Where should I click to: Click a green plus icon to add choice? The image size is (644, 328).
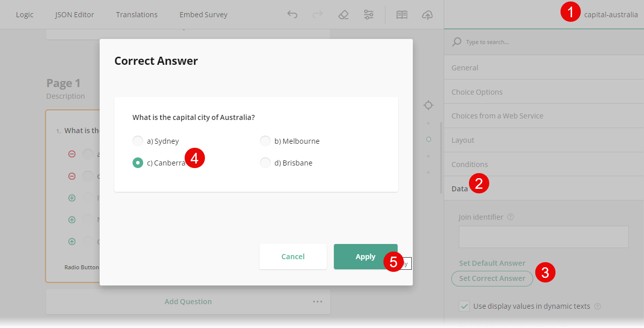[71, 197]
